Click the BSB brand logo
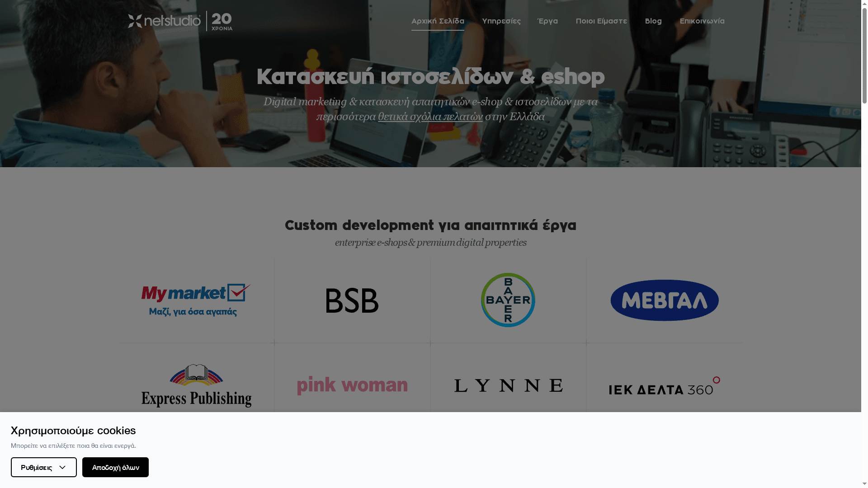868x488 pixels. 352,300
